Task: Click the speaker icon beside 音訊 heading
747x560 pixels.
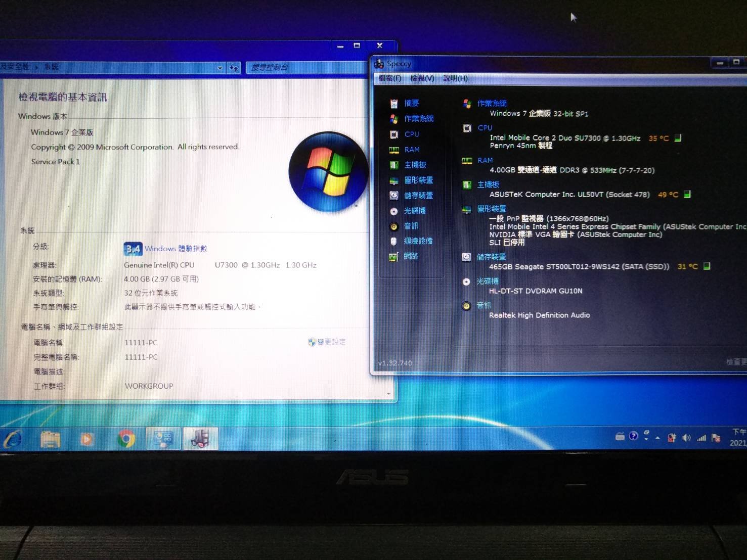Action: [x=466, y=306]
